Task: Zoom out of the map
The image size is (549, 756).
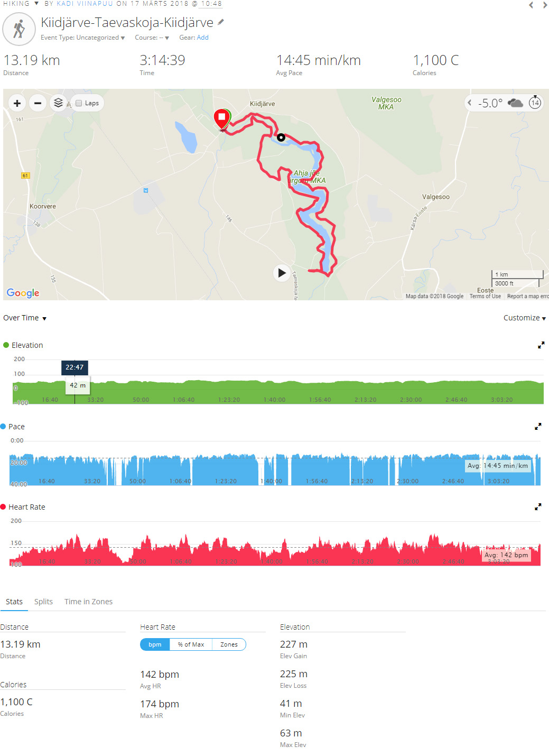Action: coord(38,103)
